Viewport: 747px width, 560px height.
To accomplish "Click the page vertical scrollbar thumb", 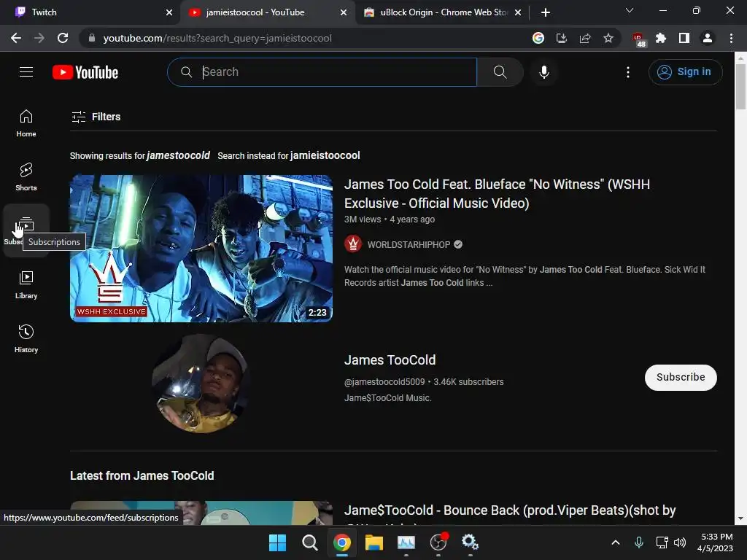I will [740, 87].
